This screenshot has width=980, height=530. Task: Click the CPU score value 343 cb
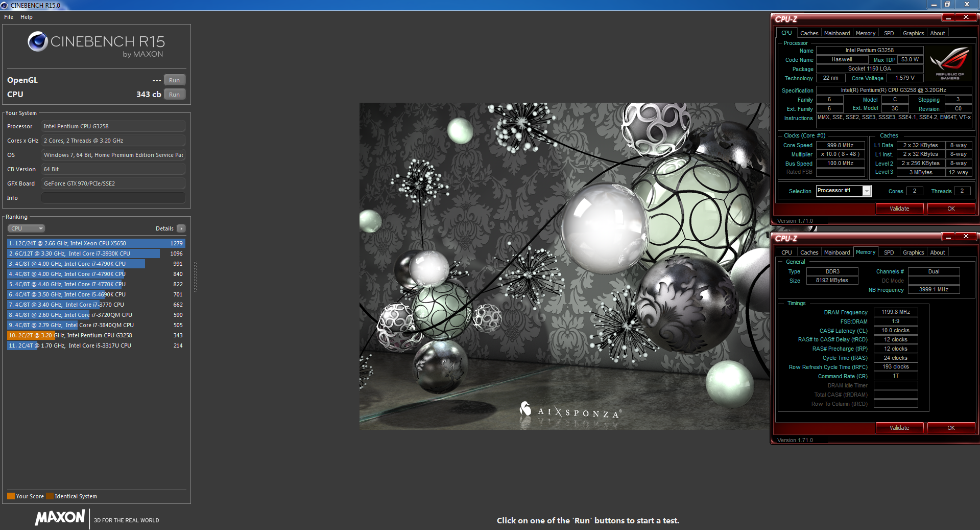point(149,95)
